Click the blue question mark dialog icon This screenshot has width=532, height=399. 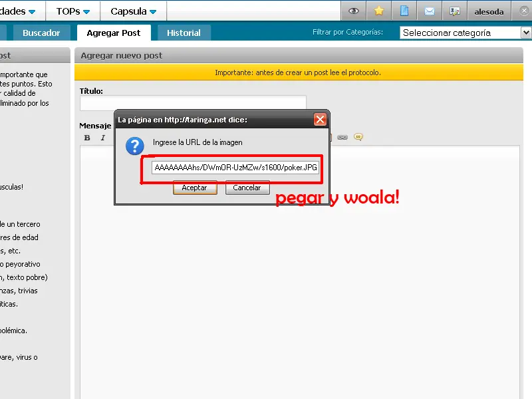[x=135, y=146]
